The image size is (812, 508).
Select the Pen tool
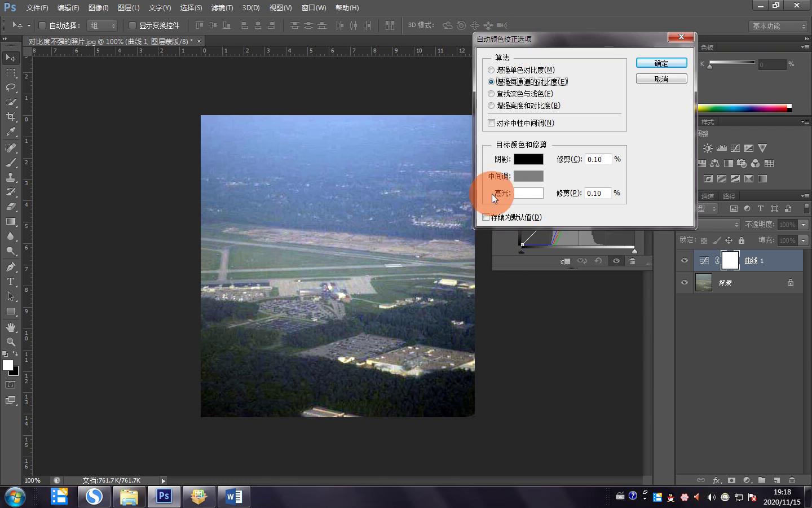click(11, 267)
